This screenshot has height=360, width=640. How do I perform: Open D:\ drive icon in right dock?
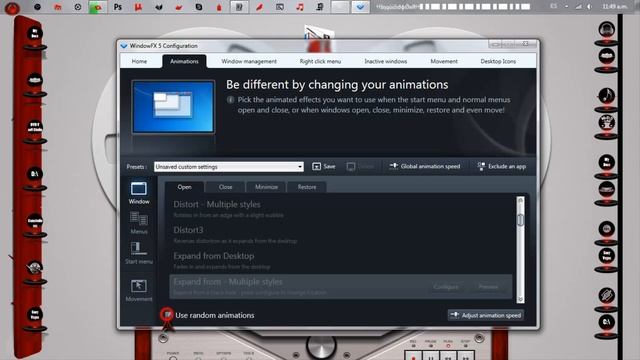point(607,322)
